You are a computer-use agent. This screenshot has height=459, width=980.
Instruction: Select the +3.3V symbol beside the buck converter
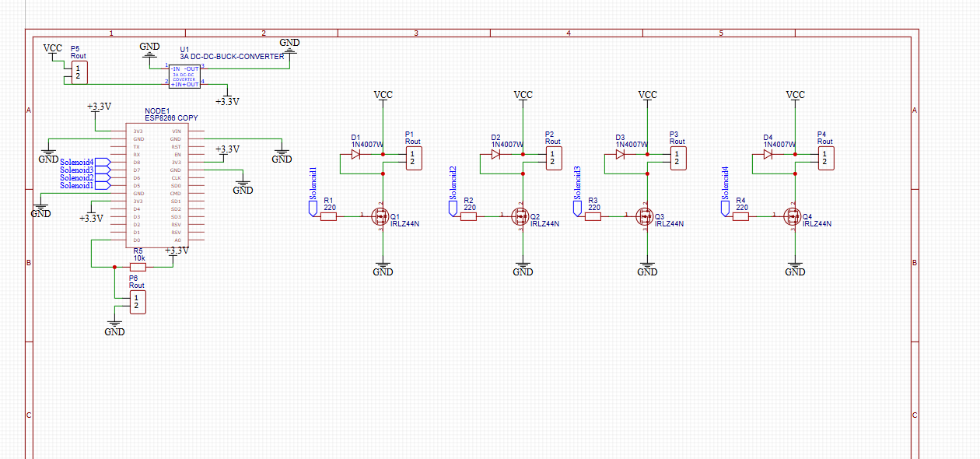(x=226, y=101)
